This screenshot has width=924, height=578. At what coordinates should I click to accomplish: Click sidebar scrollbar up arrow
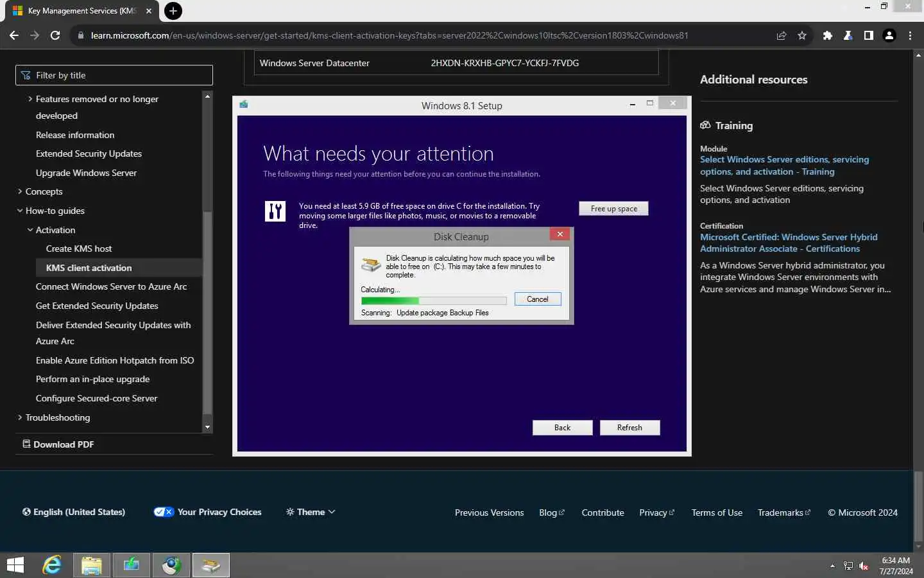pyautogui.click(x=207, y=96)
